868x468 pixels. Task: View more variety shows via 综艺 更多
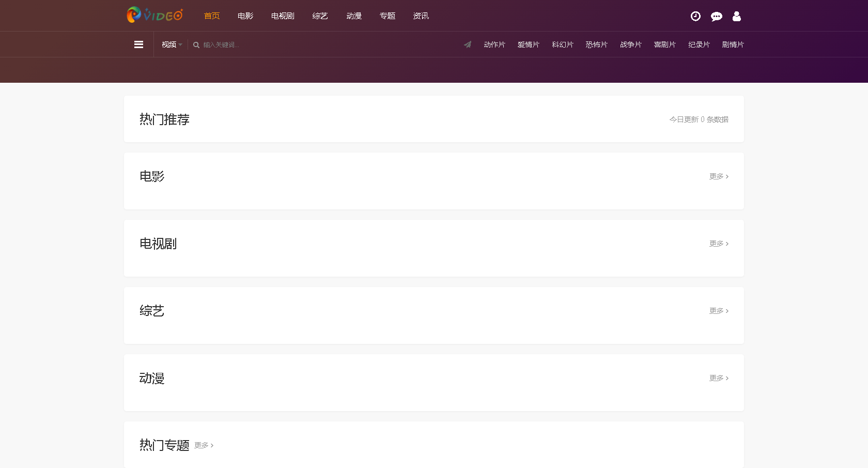pos(718,311)
